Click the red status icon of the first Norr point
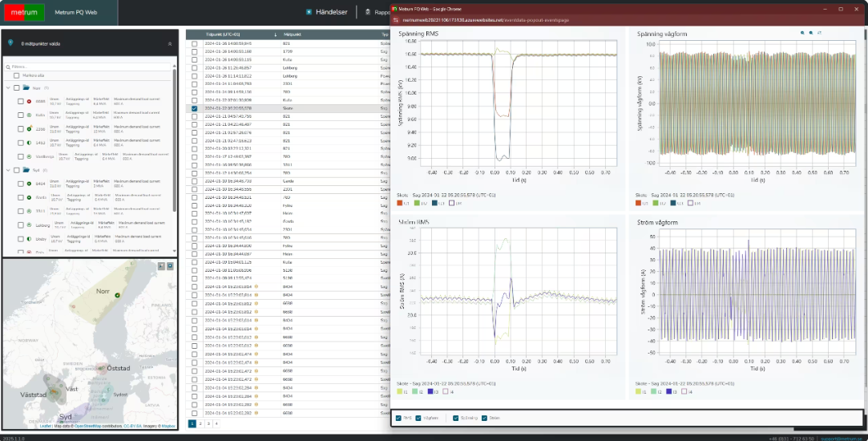Screen dimensions: 868x441 click(x=29, y=101)
